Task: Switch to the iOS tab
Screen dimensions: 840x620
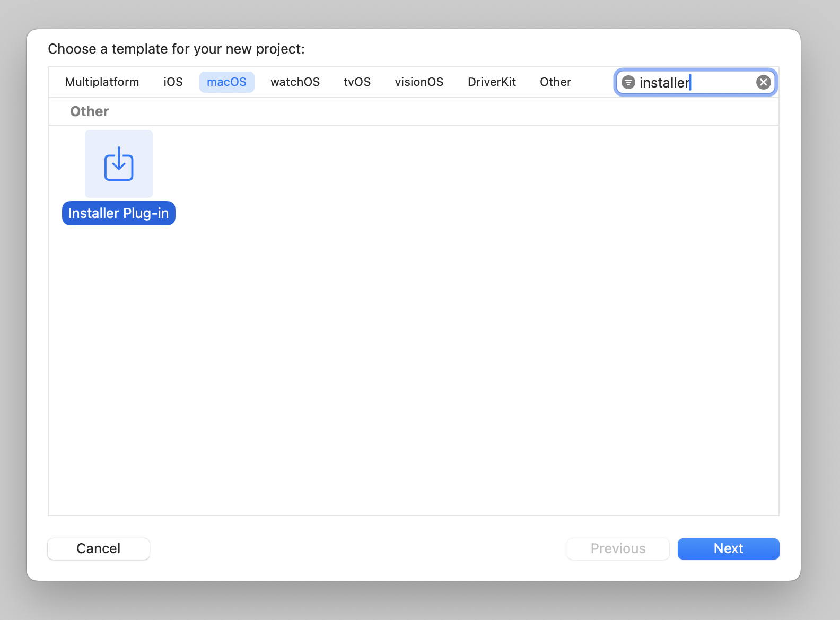Action: [x=173, y=82]
